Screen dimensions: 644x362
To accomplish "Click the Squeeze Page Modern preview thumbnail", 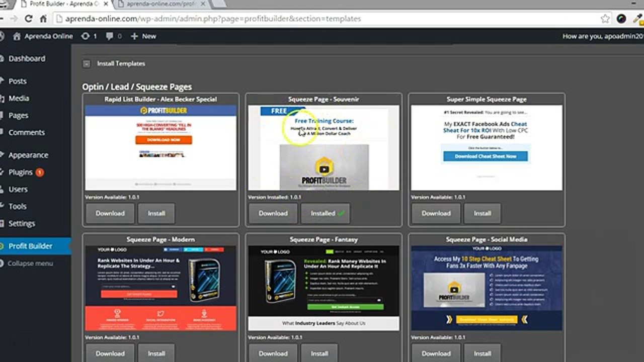I will click(x=160, y=288).
